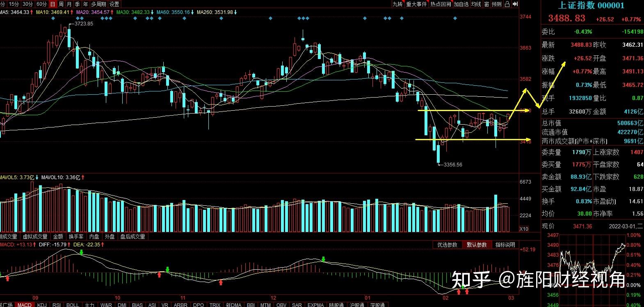The height and width of the screenshot is (307, 644).
Task: Click the 窗 window button
Action: tap(486, 4)
